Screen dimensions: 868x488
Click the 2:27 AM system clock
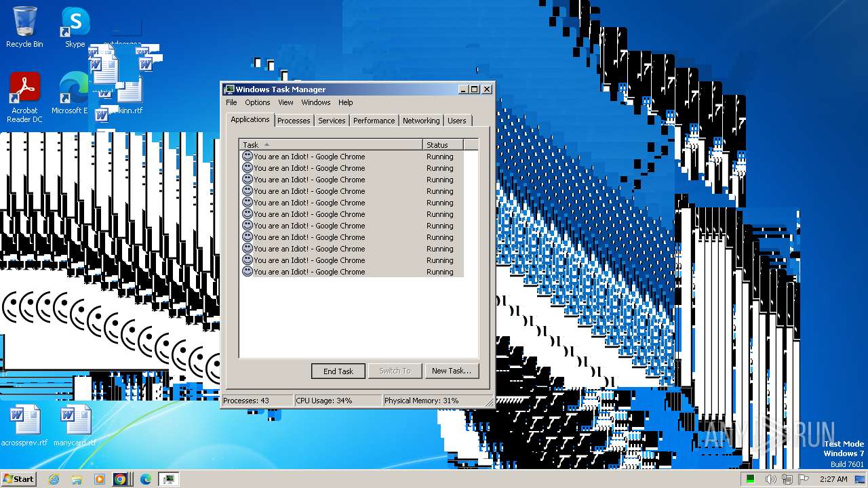pyautogui.click(x=833, y=479)
